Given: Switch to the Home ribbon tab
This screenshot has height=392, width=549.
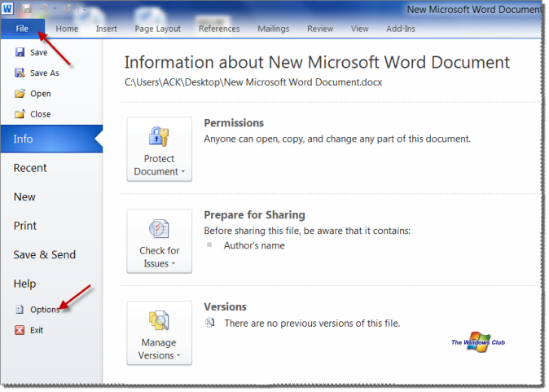Looking at the screenshot, I should point(67,29).
